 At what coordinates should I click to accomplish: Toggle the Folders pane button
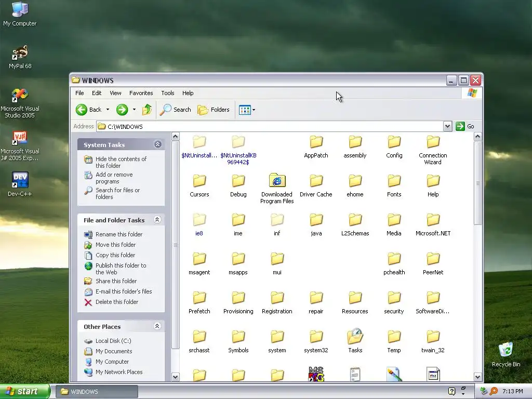(214, 110)
